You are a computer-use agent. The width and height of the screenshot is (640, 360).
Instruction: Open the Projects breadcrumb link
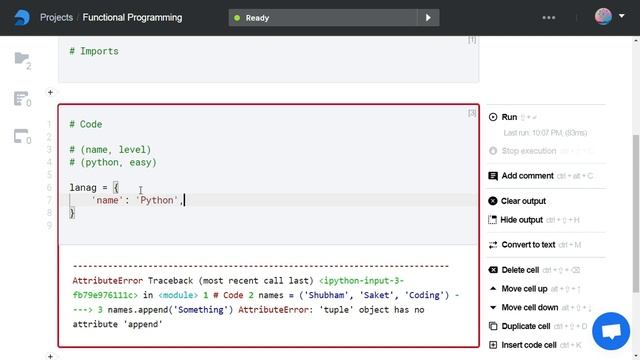point(56,18)
